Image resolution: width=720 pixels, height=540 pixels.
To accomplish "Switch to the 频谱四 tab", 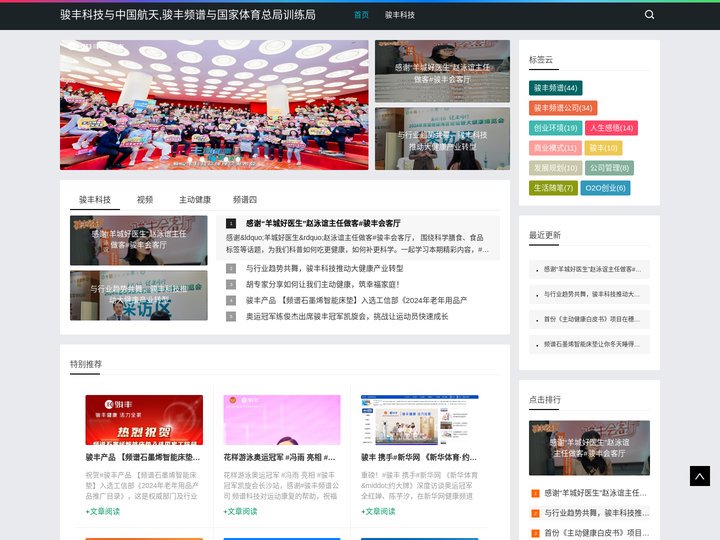I will [x=244, y=200].
